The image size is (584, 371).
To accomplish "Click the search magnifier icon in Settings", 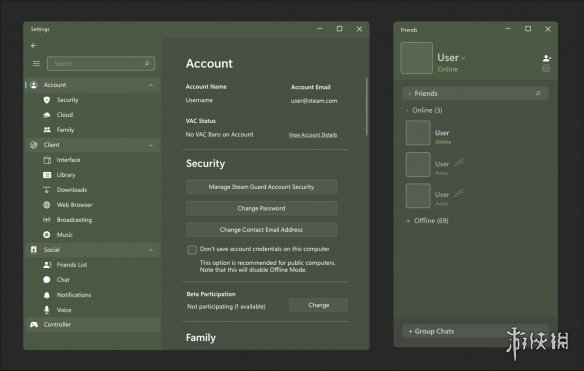I will 147,63.
